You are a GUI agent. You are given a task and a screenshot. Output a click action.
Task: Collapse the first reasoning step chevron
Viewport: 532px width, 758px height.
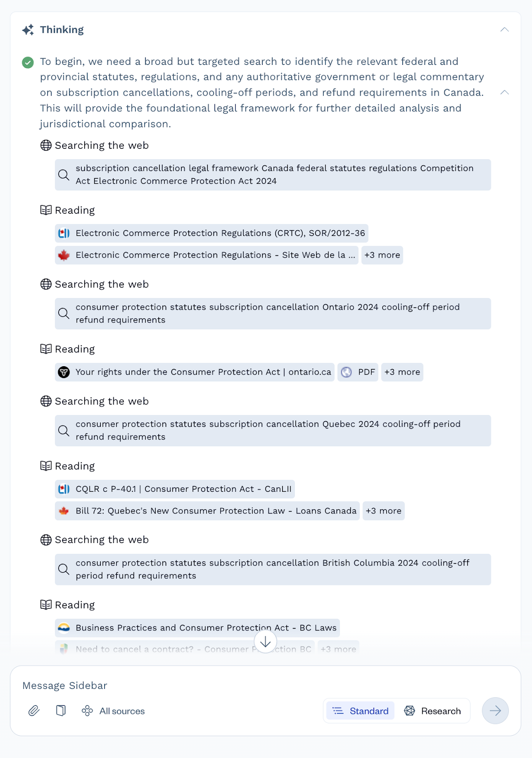[505, 92]
